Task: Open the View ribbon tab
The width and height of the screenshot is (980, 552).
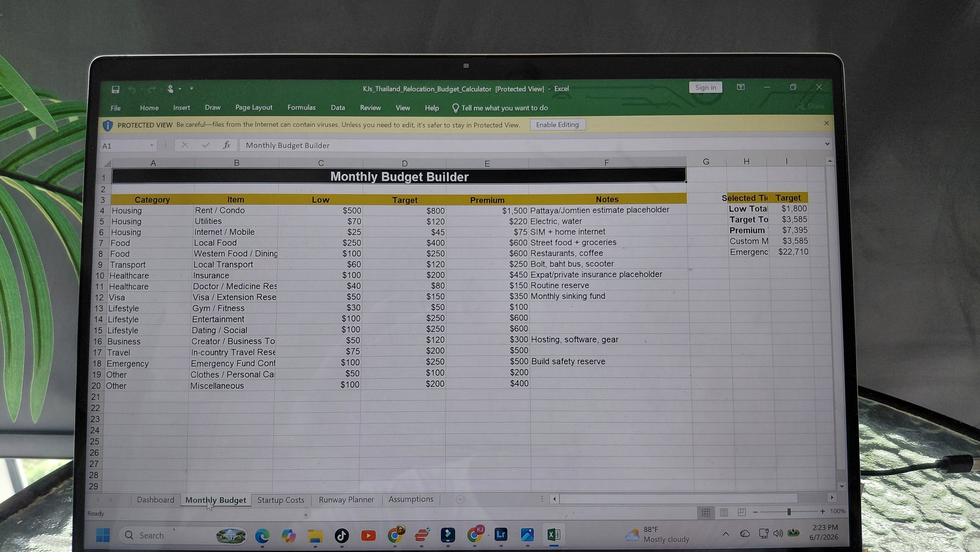Action: point(403,108)
